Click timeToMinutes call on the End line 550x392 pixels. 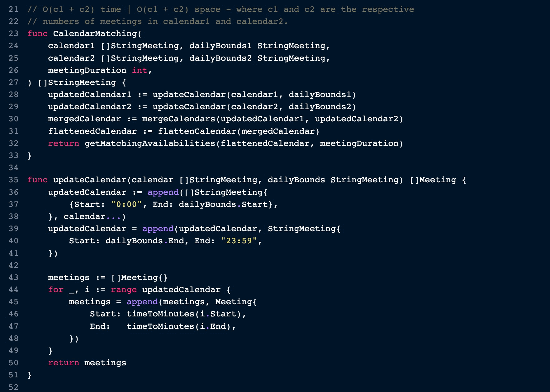point(160,326)
